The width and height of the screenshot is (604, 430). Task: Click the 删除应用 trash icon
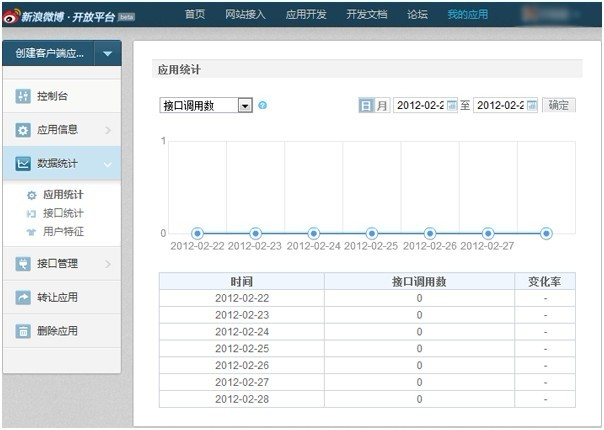pos(23,331)
